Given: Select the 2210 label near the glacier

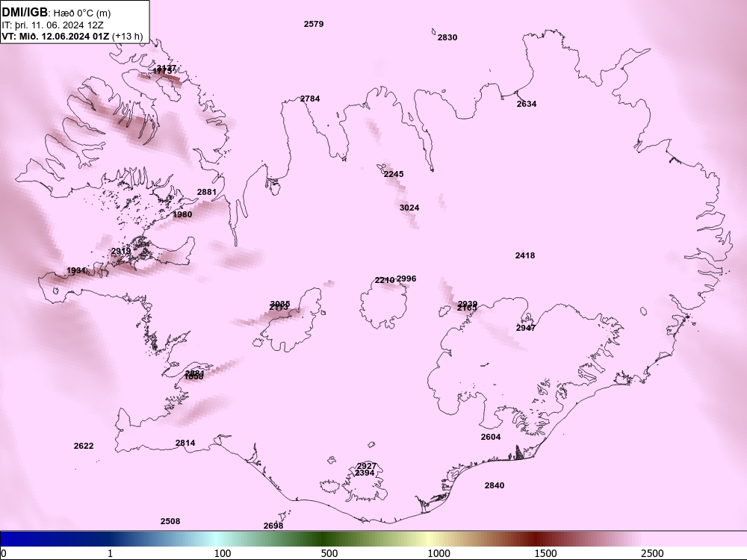Looking at the screenshot, I should click(x=385, y=280).
